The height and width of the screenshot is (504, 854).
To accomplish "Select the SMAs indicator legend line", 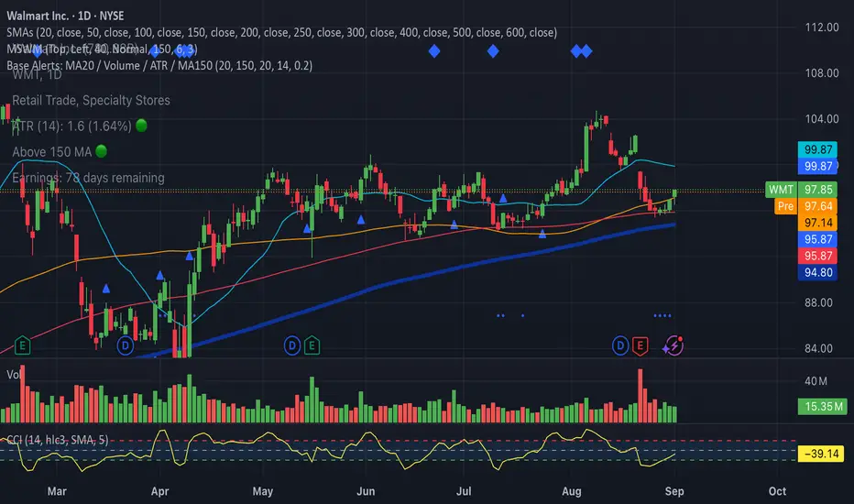I will click(281, 32).
